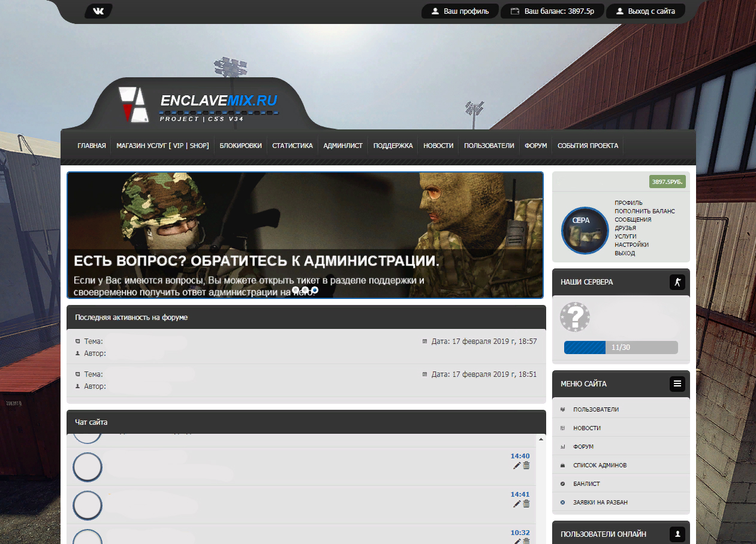Click the banner headline Есть вопрос? Обратитесь к администрации
The width and height of the screenshot is (756, 544).
click(257, 261)
